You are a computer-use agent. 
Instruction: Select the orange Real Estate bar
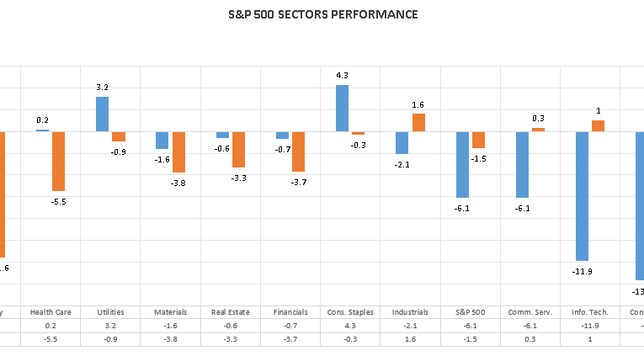coord(238,149)
